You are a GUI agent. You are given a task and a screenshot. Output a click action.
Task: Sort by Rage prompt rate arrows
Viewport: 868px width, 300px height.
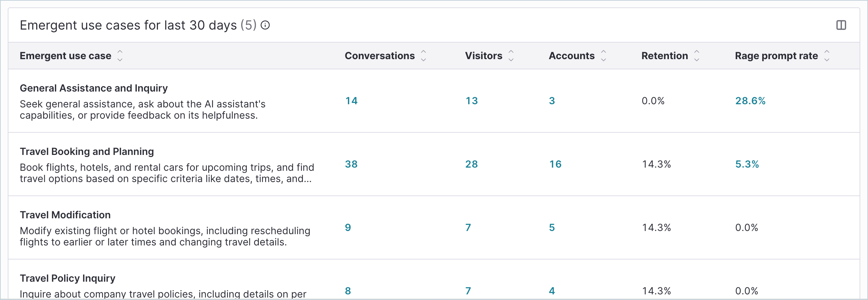[x=827, y=56]
